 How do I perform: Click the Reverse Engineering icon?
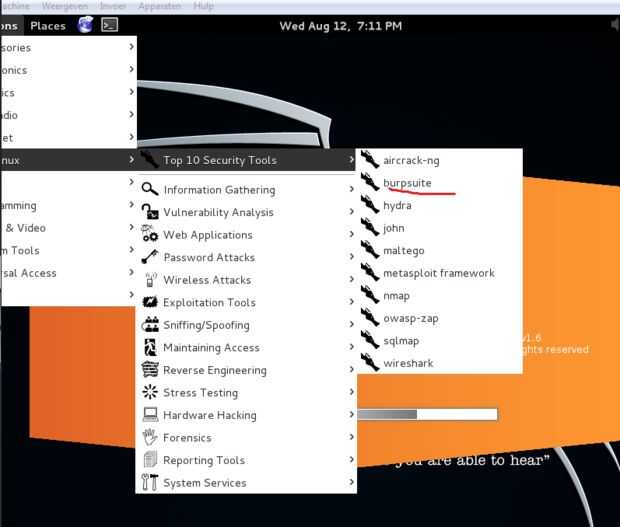(x=150, y=369)
